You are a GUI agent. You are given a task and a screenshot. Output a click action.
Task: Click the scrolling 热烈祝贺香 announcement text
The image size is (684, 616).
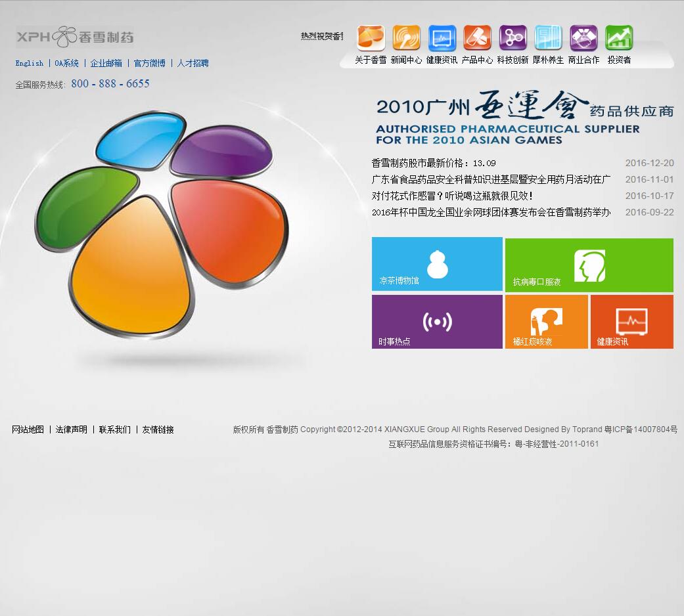(x=322, y=36)
